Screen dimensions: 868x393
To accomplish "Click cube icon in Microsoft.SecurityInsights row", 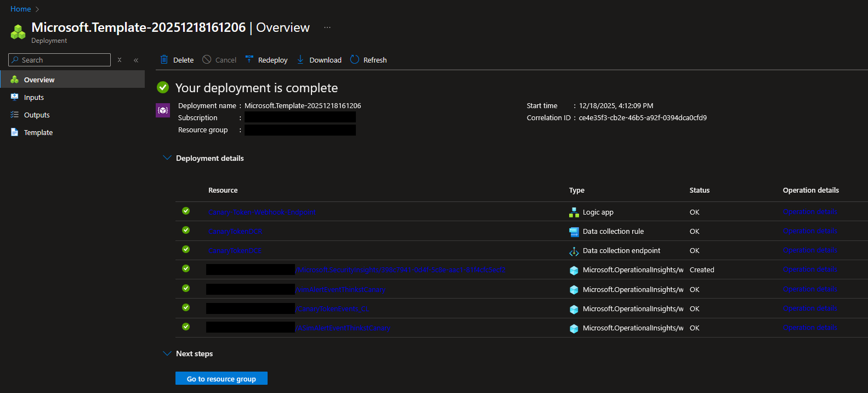I will coord(574,270).
